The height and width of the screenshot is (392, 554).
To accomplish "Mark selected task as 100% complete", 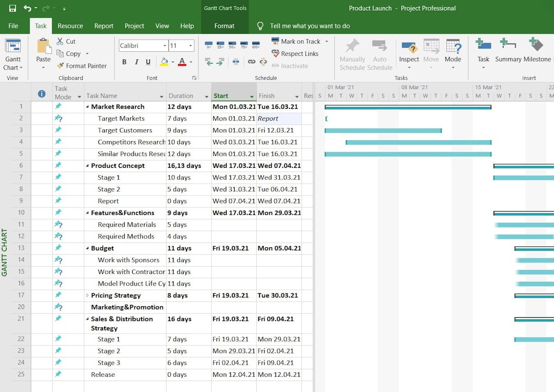I will (x=256, y=44).
